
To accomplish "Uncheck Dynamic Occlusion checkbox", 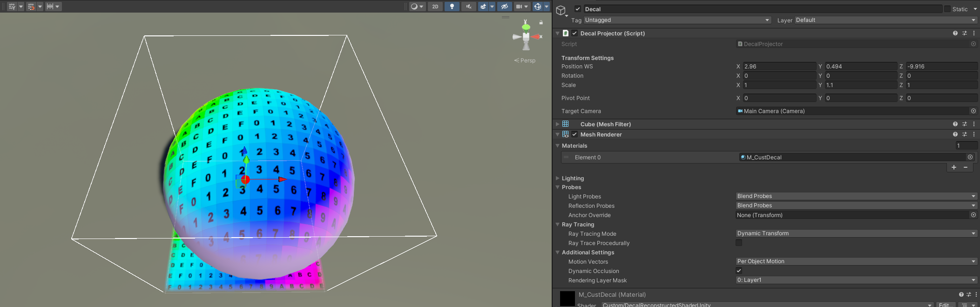I will tap(739, 271).
